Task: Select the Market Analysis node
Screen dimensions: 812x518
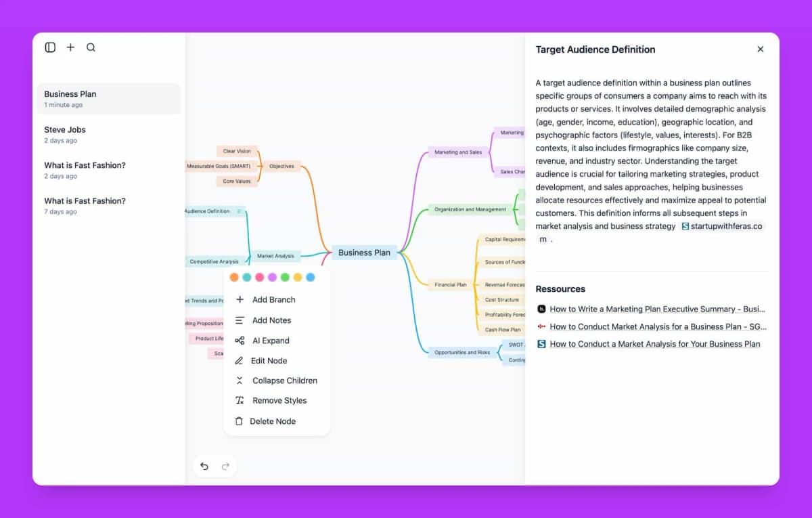Action: (275, 256)
